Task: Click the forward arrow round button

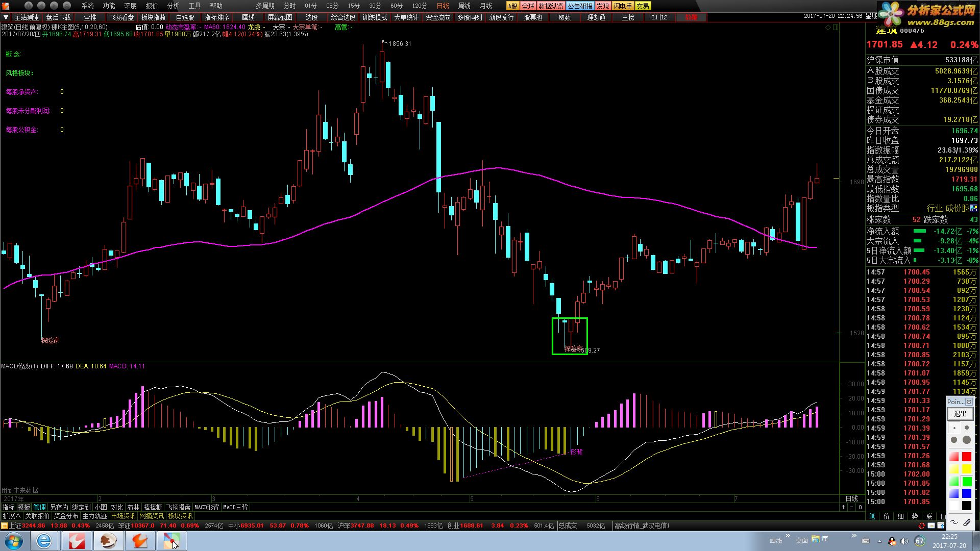Action: [x=54, y=6]
